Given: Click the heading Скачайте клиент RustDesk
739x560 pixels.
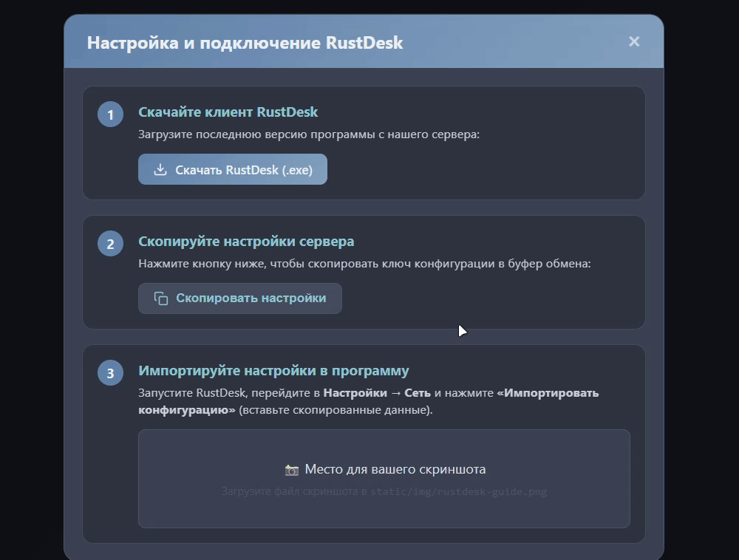Looking at the screenshot, I should 228,112.
